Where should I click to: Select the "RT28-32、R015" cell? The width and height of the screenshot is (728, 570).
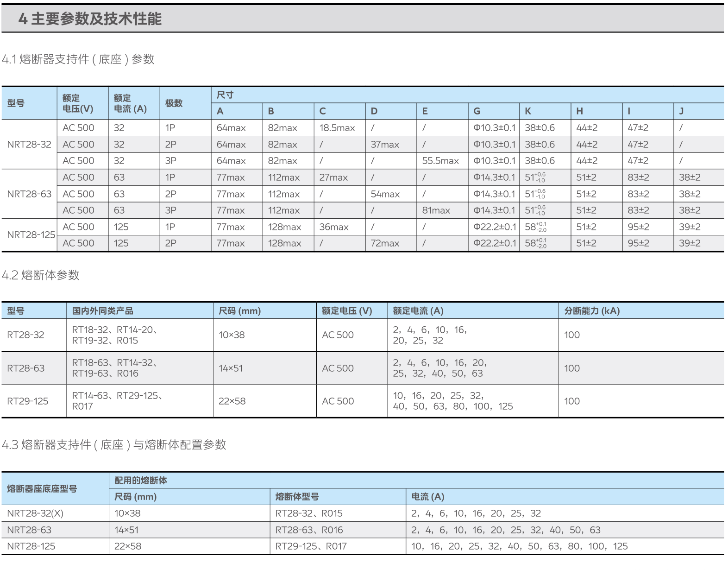(309, 513)
